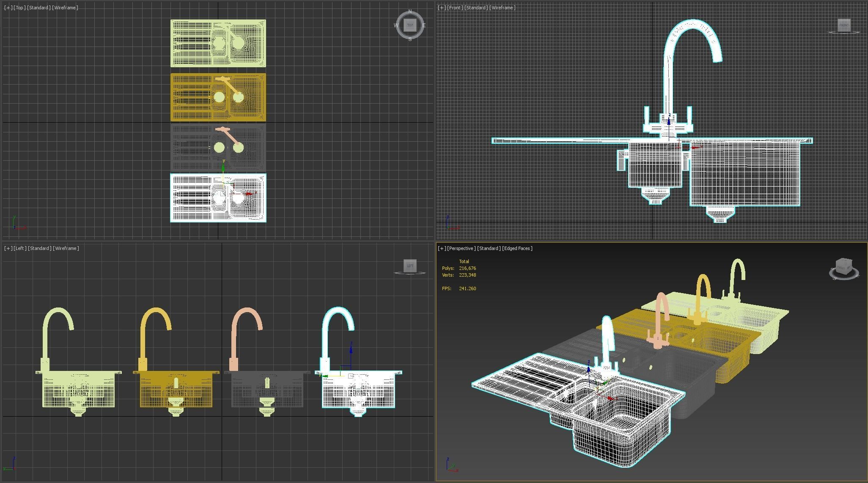This screenshot has height=483, width=868.
Task: Click the E compass letter on the Top ViewCube
Action: 424,25
